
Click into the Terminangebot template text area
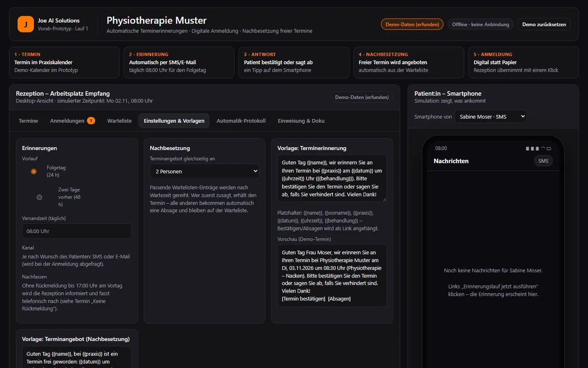point(77,357)
